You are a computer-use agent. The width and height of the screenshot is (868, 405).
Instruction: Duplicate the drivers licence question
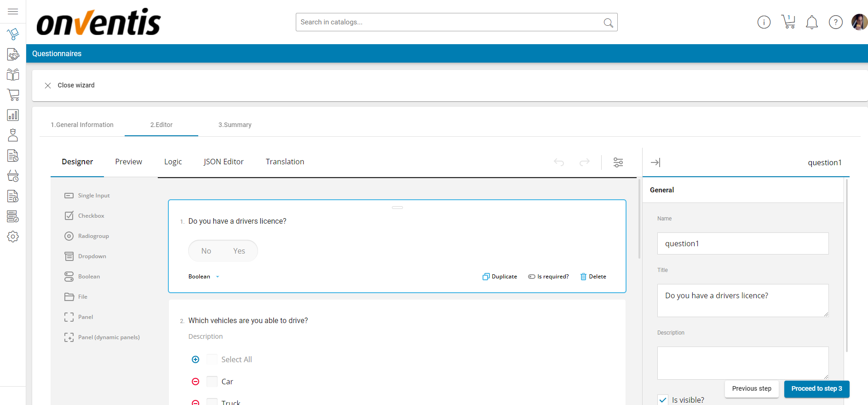coord(500,277)
